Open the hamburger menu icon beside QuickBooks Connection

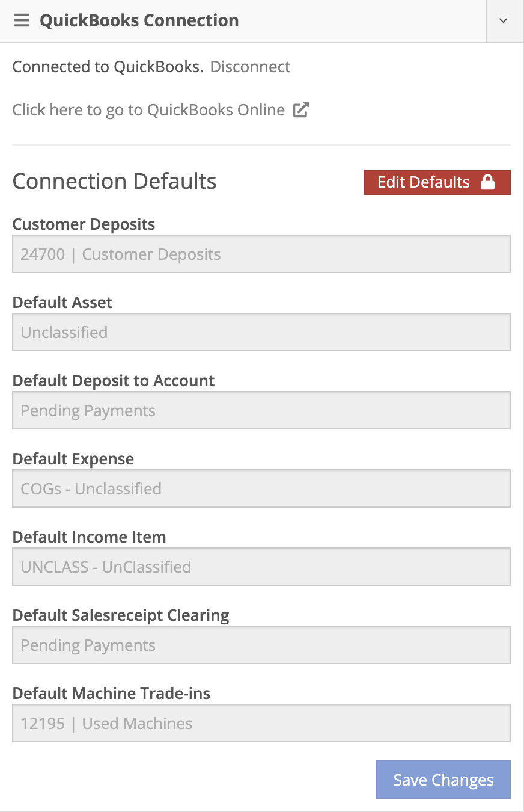(x=22, y=20)
